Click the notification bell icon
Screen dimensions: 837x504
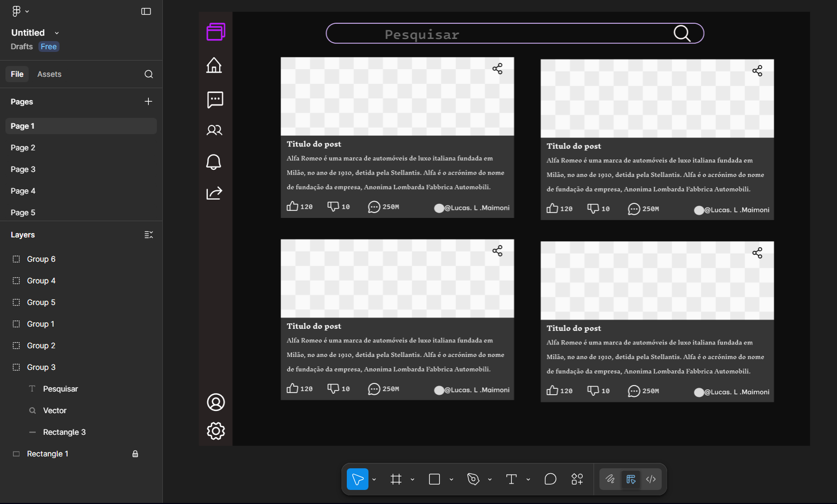point(214,162)
